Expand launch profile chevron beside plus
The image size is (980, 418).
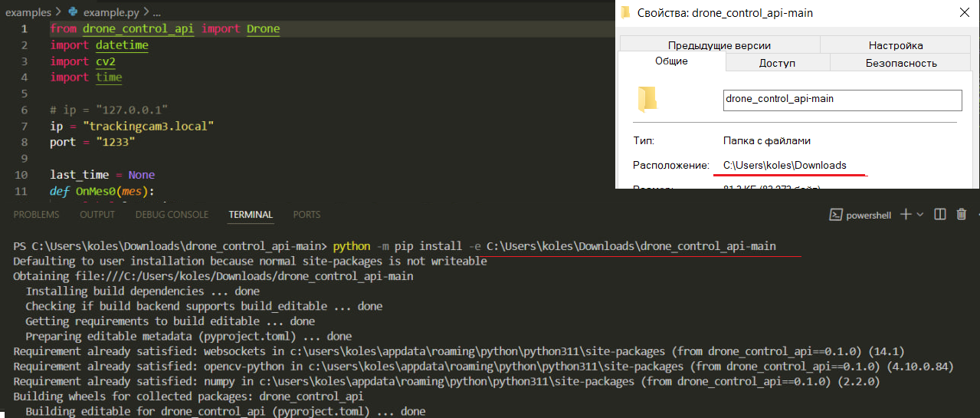click(x=920, y=215)
